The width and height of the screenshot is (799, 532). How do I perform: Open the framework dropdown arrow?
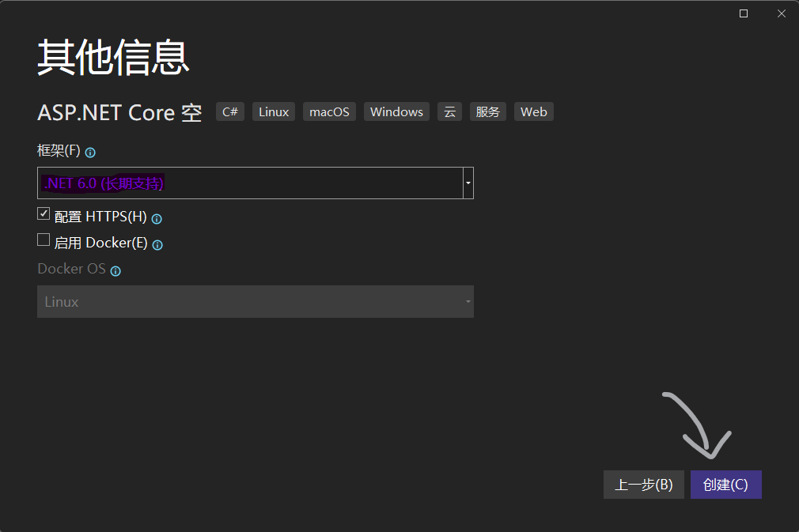coord(468,183)
